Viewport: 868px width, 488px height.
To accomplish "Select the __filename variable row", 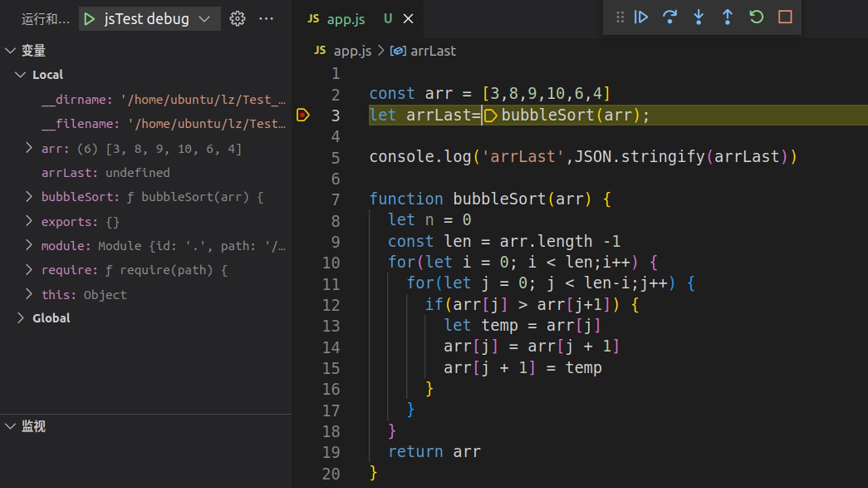I will (146, 124).
